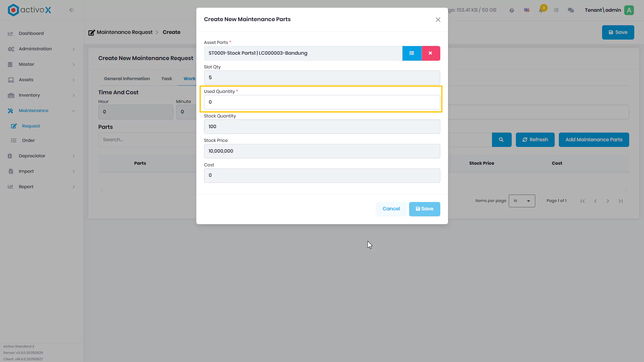Switch to the Task tab
644x362 pixels.
click(167, 79)
